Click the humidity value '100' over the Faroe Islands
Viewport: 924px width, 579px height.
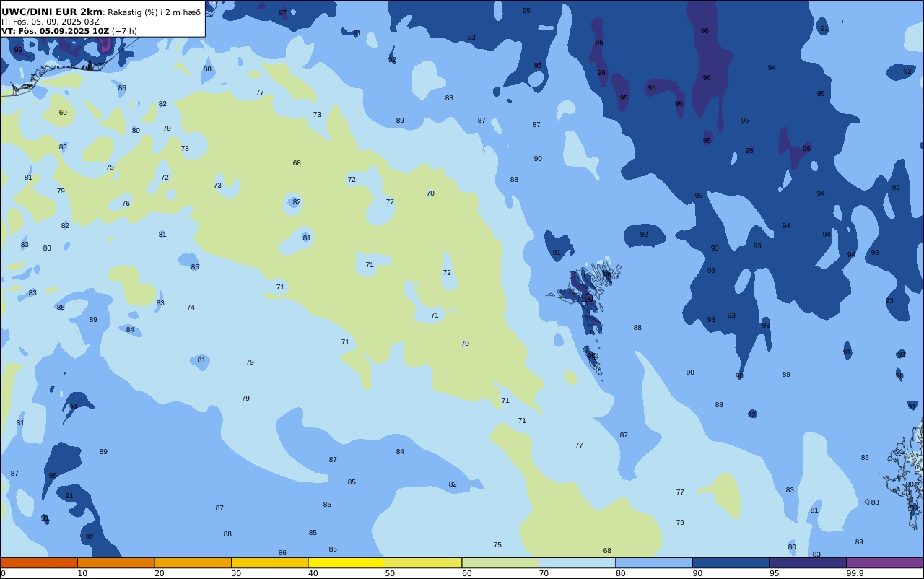587,299
